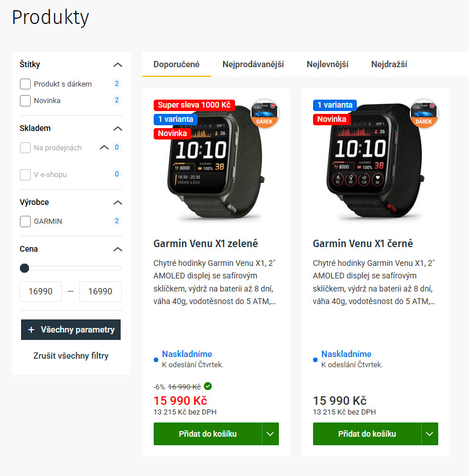The height and width of the screenshot is (476, 469).
Task: Add Garmin Venu X1 zelené to cart
Action: (x=208, y=434)
